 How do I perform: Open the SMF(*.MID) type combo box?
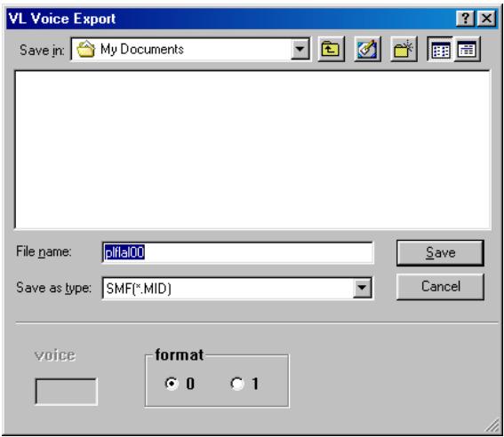(237, 288)
